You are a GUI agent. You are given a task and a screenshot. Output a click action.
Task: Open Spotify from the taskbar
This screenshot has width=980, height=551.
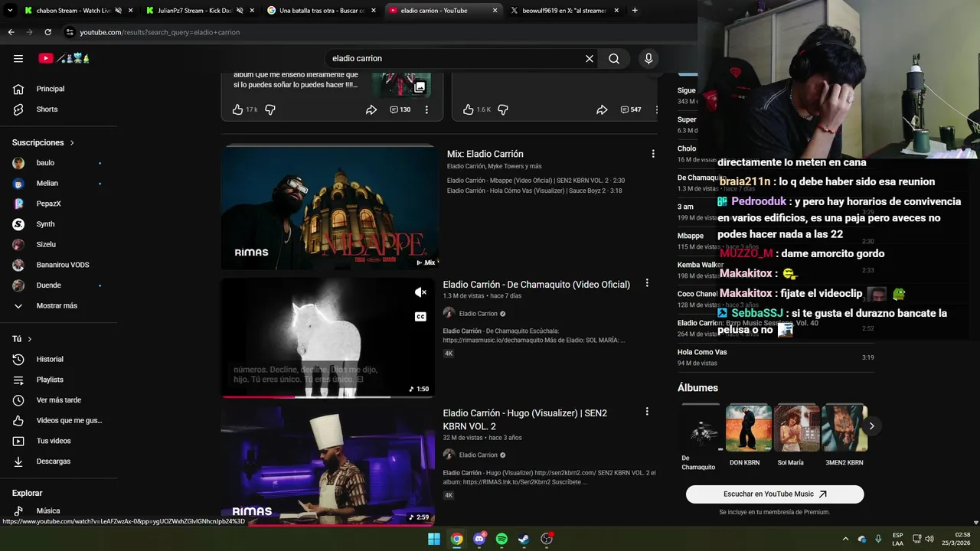501,539
